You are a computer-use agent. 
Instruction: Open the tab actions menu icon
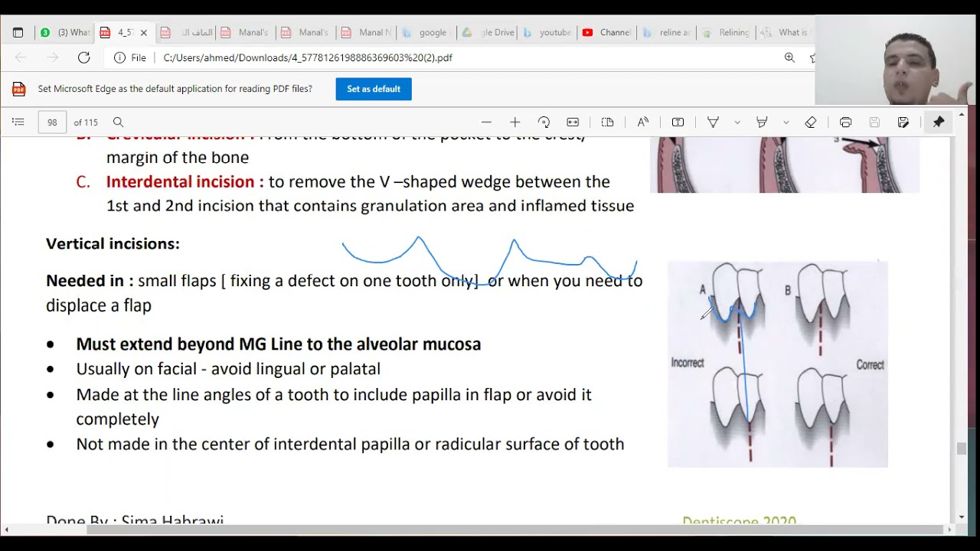coord(18,33)
